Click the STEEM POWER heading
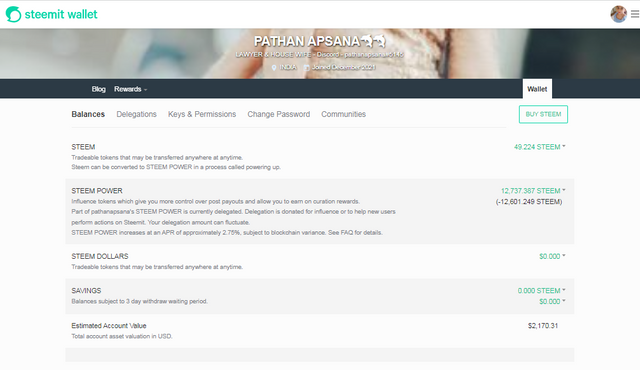This screenshot has width=640, height=370. pyautogui.click(x=97, y=191)
